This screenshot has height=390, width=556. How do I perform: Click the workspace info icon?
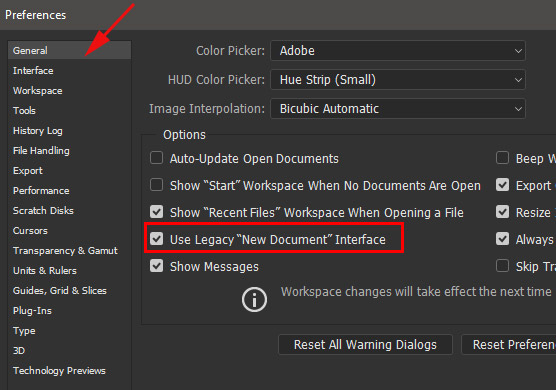pos(254,300)
